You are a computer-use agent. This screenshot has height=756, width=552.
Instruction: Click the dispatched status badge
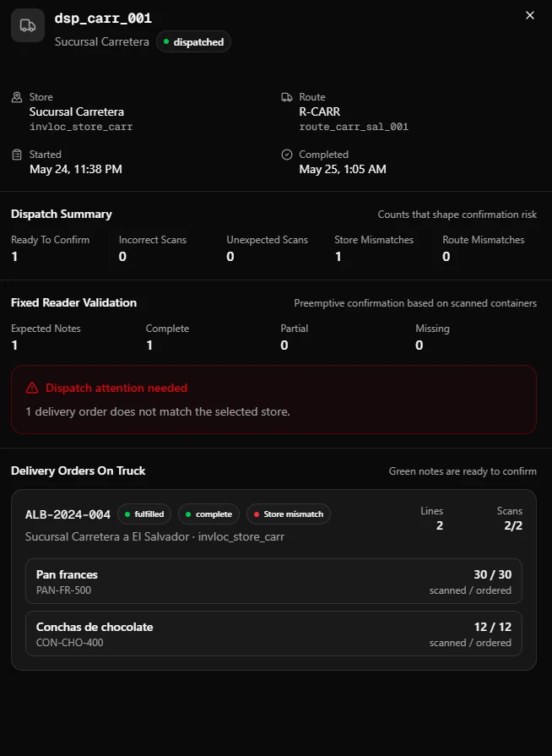tap(193, 42)
